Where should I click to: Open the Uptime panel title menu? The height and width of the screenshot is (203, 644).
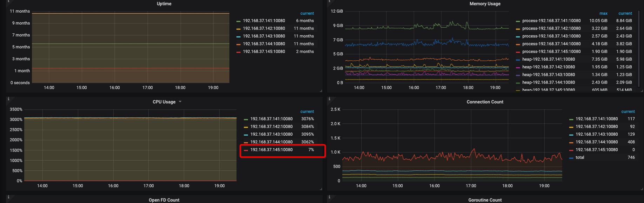164,4
